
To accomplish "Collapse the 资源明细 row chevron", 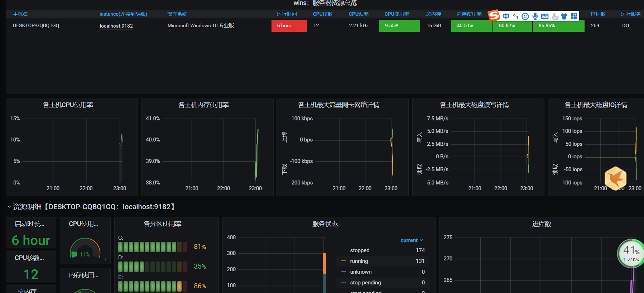I will [9, 207].
